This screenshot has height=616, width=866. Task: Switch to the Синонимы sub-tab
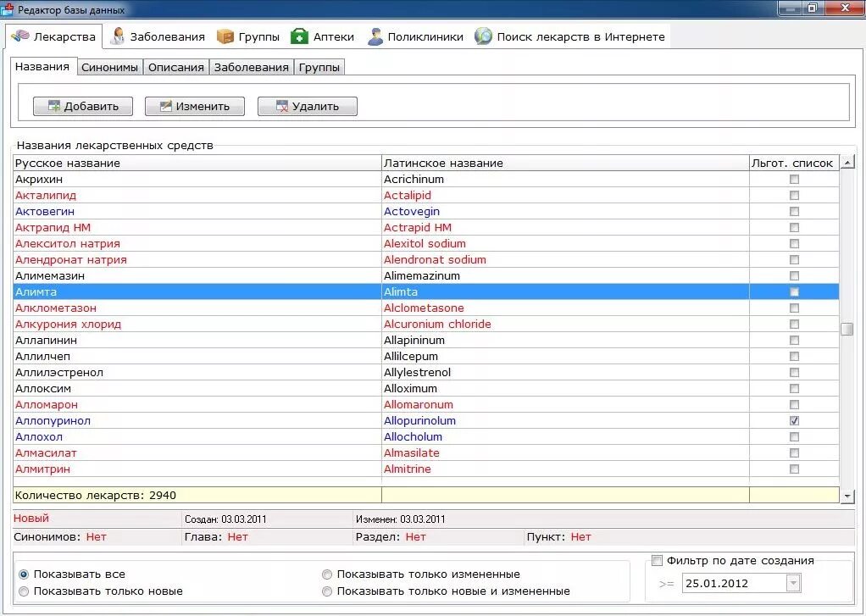110,68
